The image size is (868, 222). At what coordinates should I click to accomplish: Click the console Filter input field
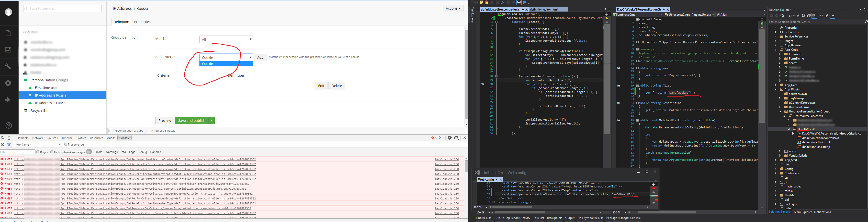18,152
